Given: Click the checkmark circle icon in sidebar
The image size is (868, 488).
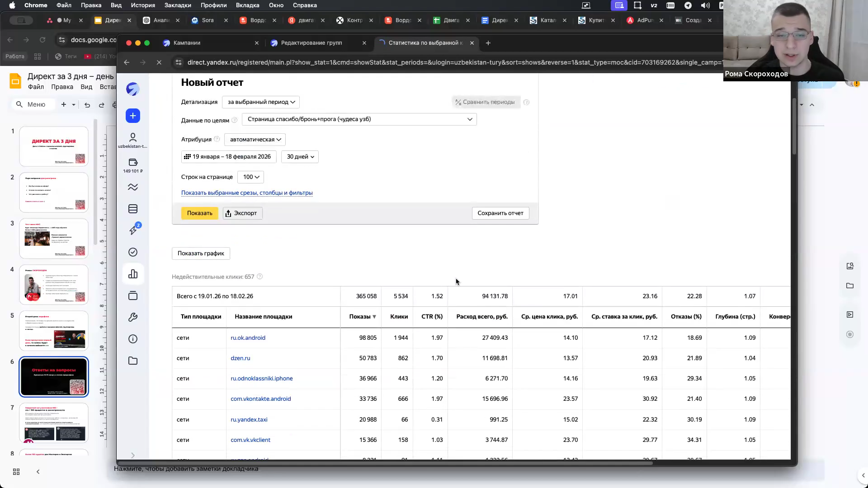Looking at the screenshot, I should click(x=133, y=252).
